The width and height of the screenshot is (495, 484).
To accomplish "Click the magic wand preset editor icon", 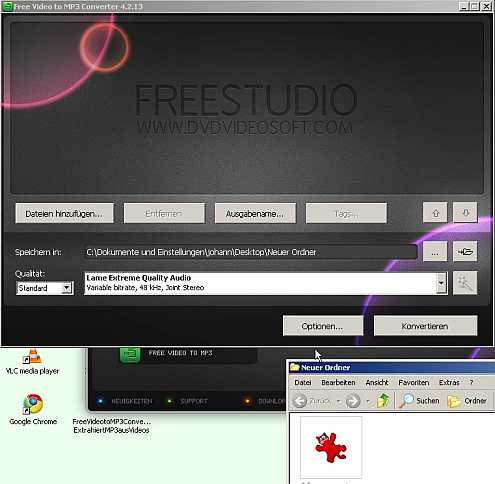I will (465, 283).
